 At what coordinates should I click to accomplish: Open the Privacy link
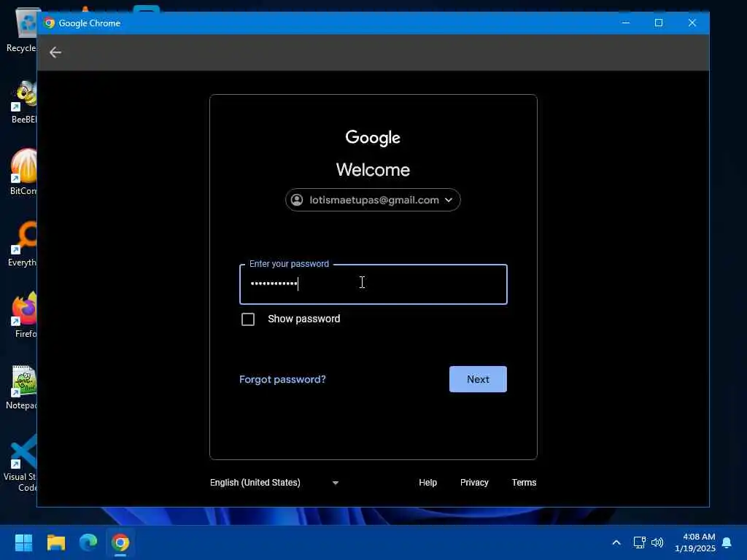coord(474,483)
